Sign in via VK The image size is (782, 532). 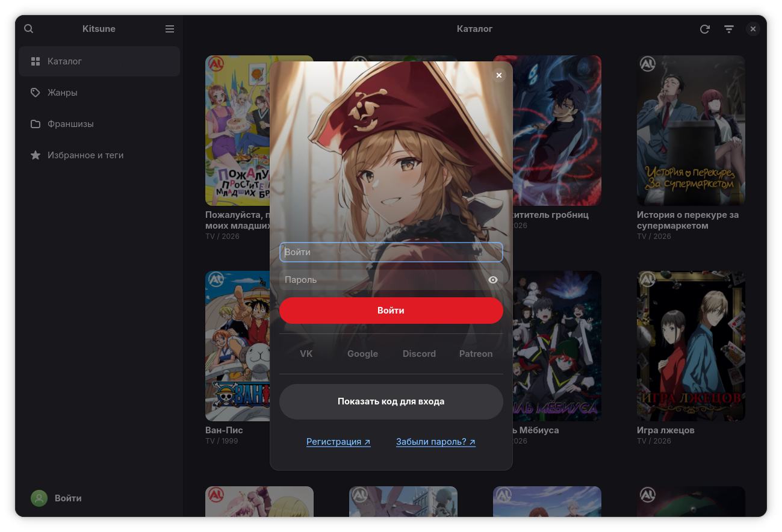(306, 354)
